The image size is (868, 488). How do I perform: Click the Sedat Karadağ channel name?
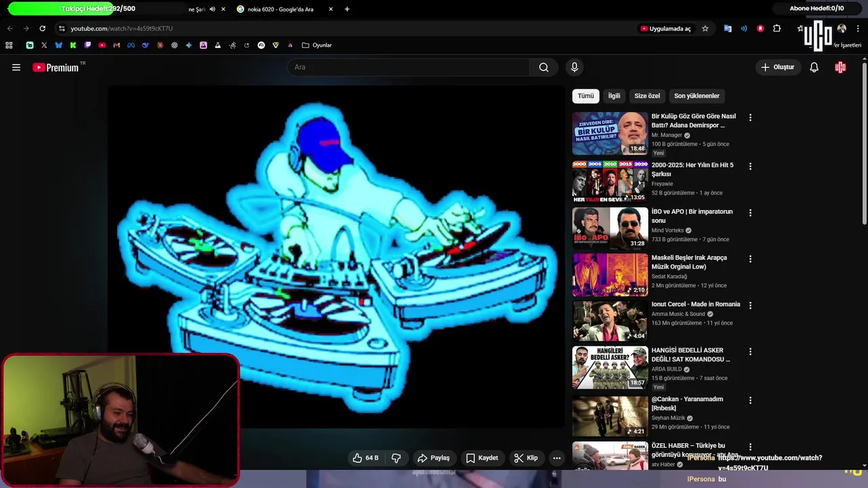pos(669,277)
